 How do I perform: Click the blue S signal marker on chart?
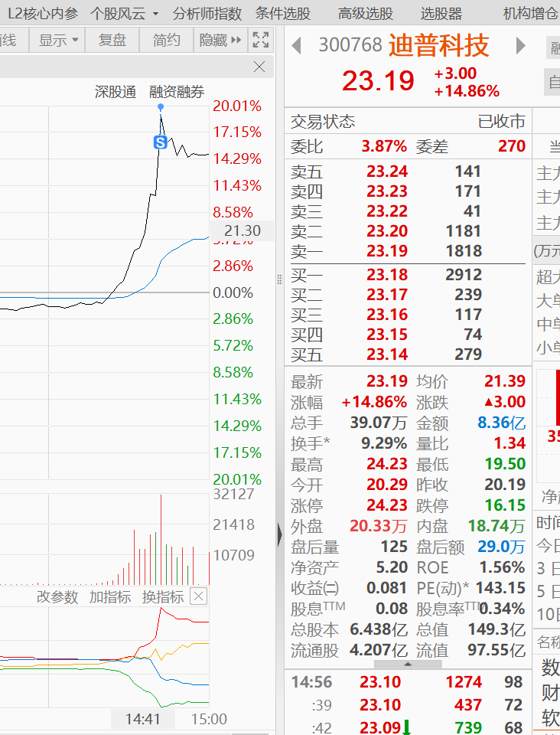(x=161, y=142)
